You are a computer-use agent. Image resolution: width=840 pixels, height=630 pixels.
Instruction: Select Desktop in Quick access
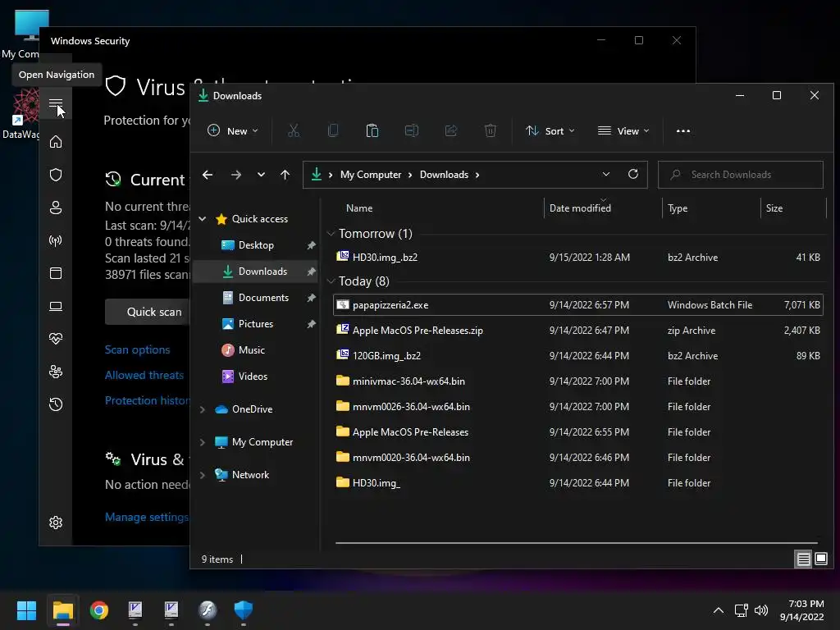click(256, 244)
